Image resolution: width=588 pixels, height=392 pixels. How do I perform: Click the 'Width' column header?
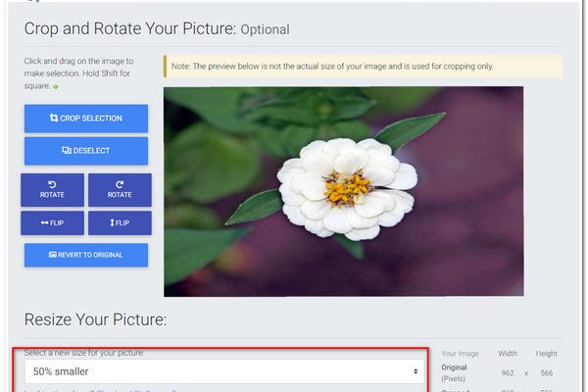pyautogui.click(x=508, y=354)
